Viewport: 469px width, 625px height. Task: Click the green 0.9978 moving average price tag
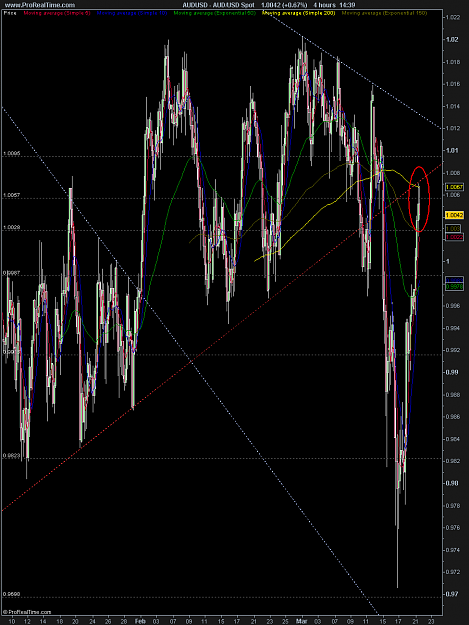coord(454,287)
